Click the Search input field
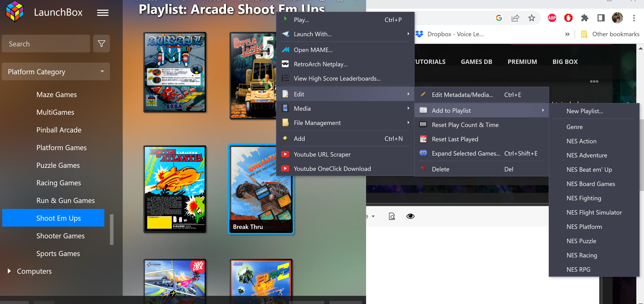644x304 pixels. pos(46,44)
